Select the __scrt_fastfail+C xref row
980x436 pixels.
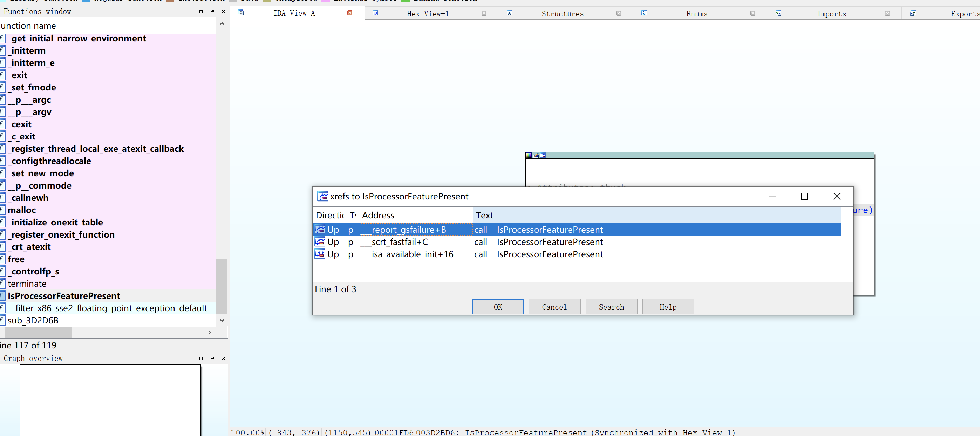576,241
